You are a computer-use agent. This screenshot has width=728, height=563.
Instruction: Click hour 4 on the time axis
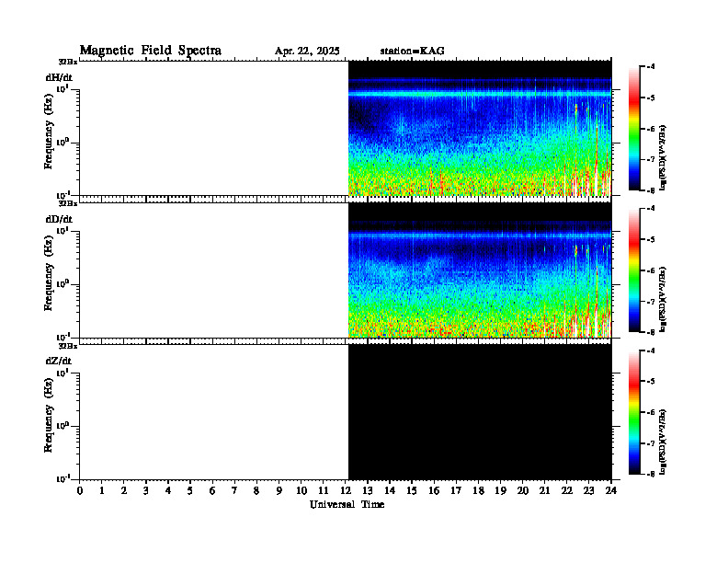click(168, 491)
